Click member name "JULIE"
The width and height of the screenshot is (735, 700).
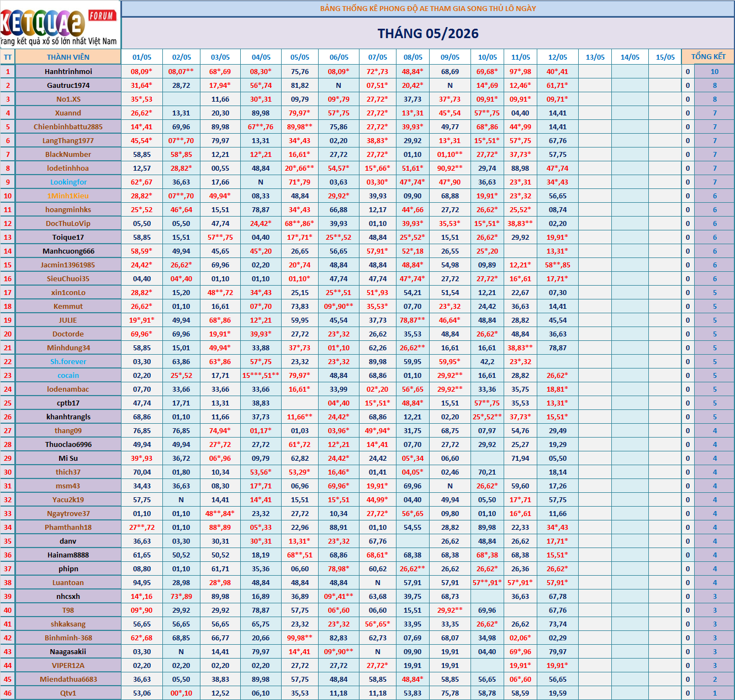pyautogui.click(x=68, y=320)
